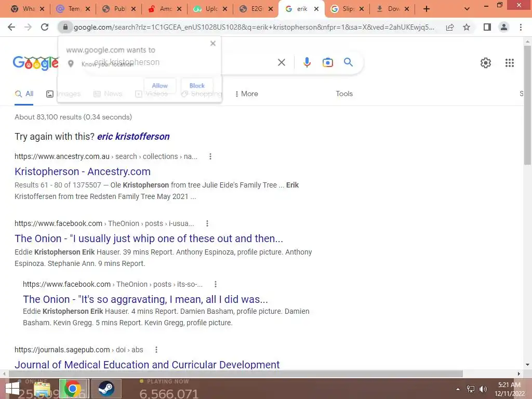The image size is (532, 399).
Task: Try the 'eric kristofferson' suggestion
Action: pyautogui.click(x=134, y=137)
